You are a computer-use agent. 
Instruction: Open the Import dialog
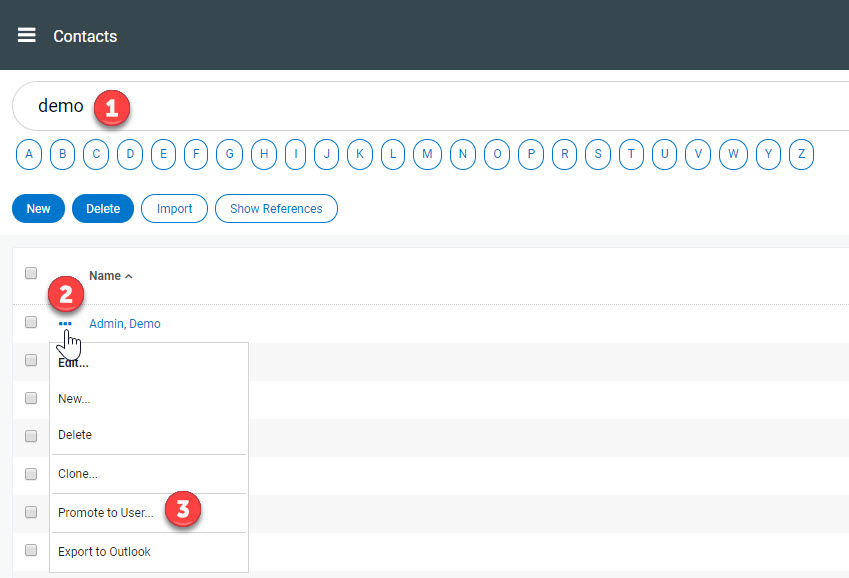tap(174, 208)
